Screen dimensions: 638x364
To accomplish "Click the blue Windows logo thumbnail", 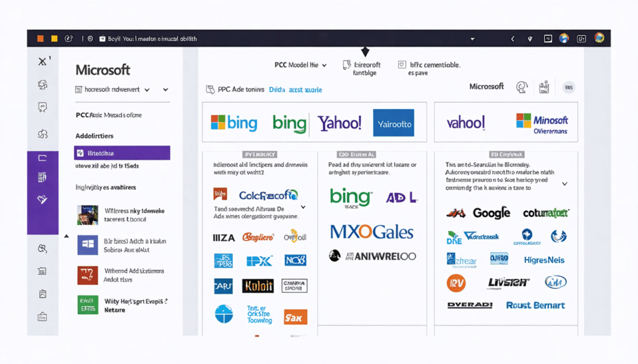I will pos(87,245).
